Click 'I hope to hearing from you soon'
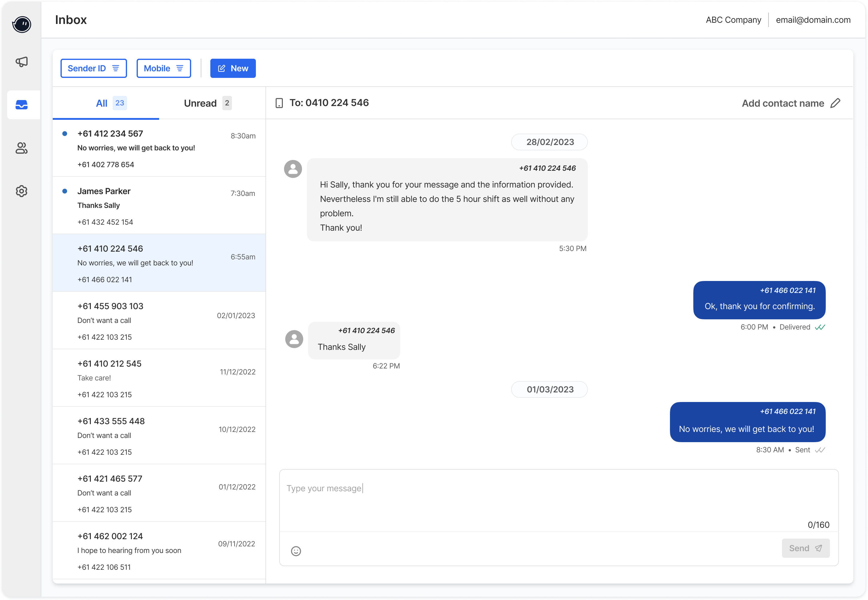The width and height of the screenshot is (868, 600). [129, 550]
